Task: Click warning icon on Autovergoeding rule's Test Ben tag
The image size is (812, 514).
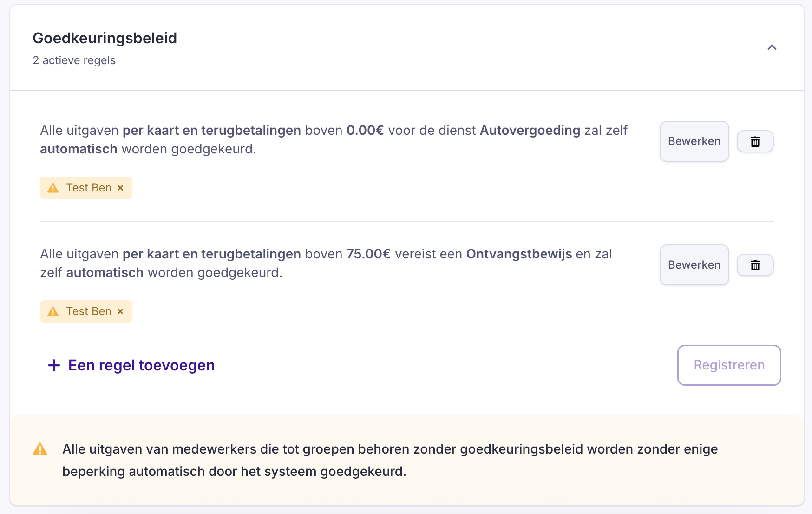Action: (x=53, y=188)
